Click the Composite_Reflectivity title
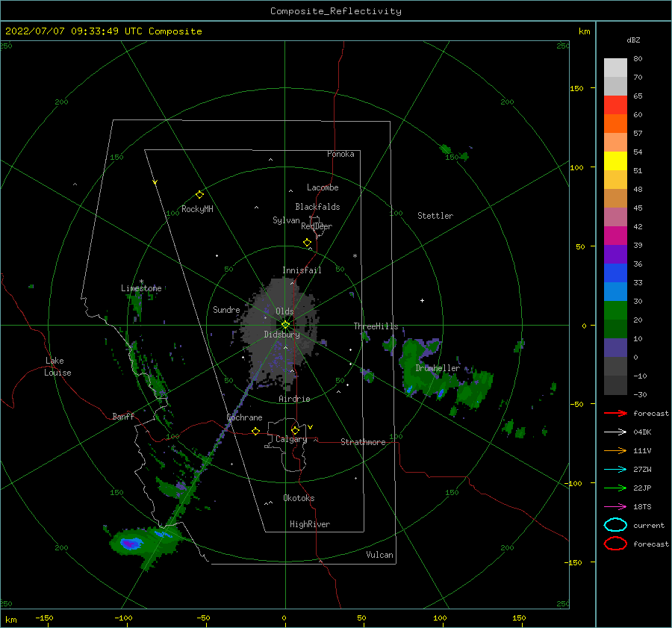 pos(336,11)
